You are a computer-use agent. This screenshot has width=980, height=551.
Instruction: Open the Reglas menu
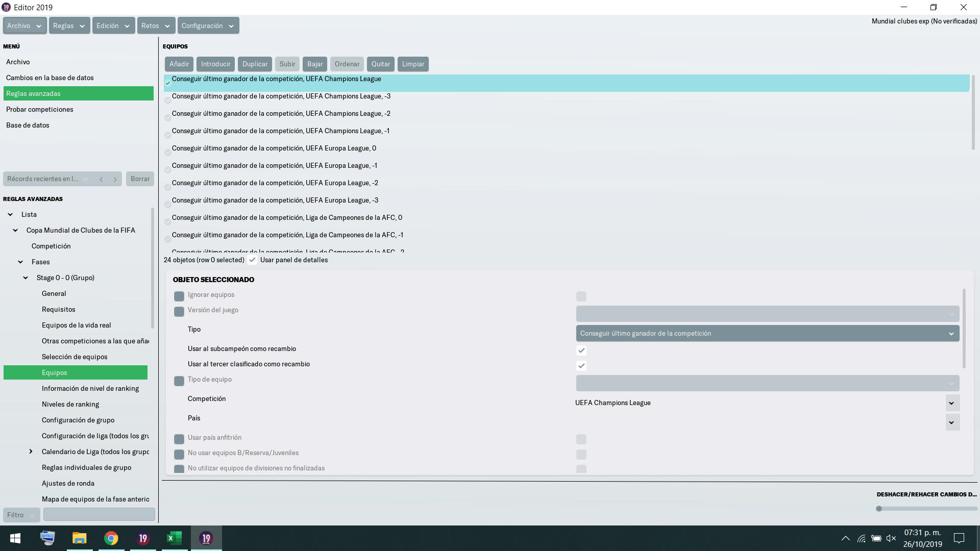pos(69,26)
